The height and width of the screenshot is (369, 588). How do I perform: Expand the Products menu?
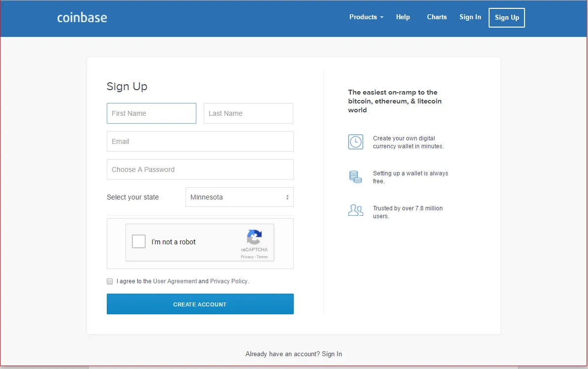tap(367, 17)
